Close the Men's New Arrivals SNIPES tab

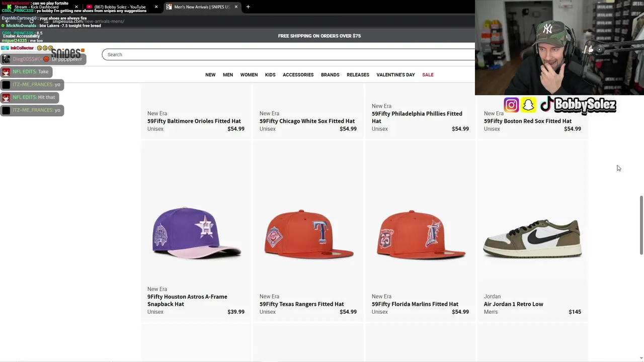coord(236,7)
